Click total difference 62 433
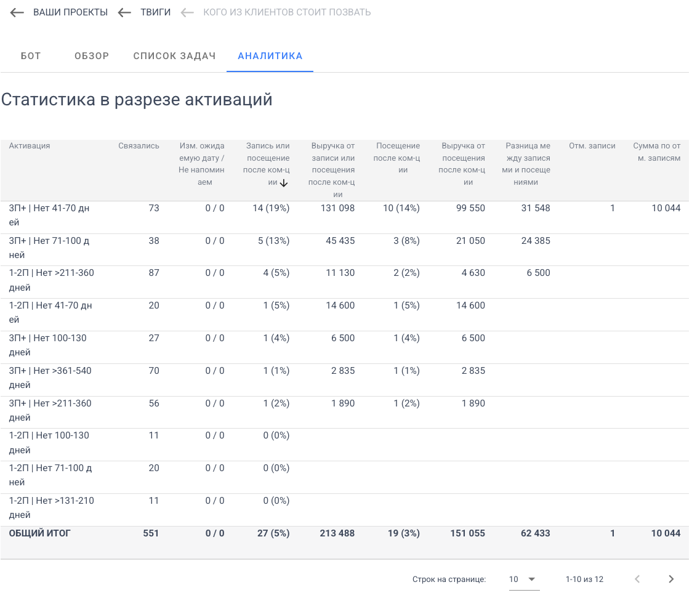Image resolution: width=700 pixels, height=598 pixels. (x=535, y=533)
